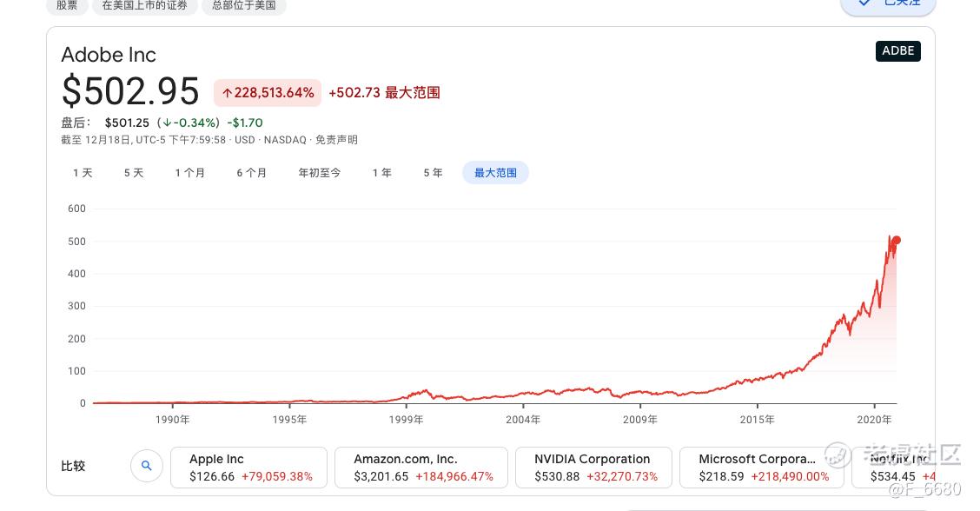Image resolution: width=980 pixels, height=511 pixels.
Task: Compare with NVIDIA Corporation card
Action: tap(593, 468)
